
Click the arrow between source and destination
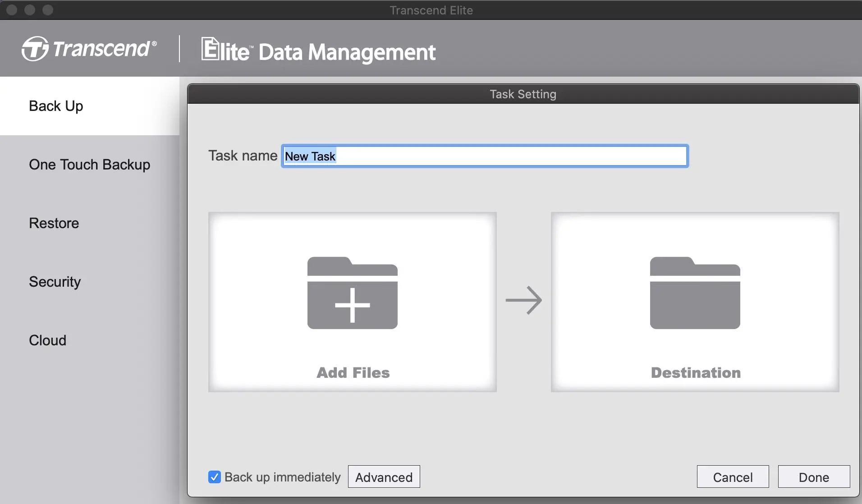(523, 300)
